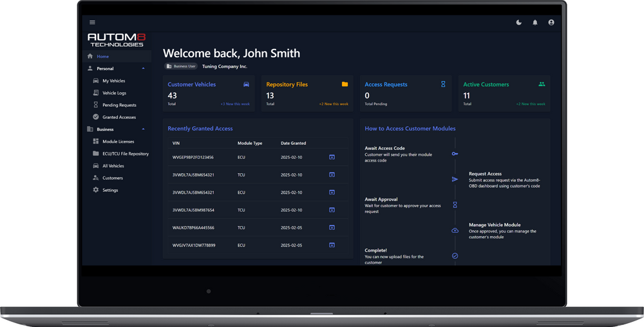Screen dimensions: 644x327
Task: Open notifications bell icon
Action: click(x=535, y=23)
